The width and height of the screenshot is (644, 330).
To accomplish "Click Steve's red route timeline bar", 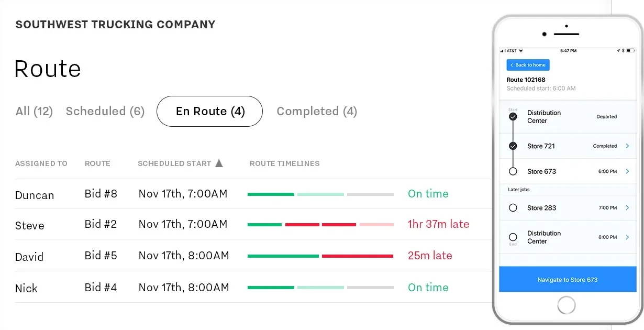I will (x=321, y=224).
